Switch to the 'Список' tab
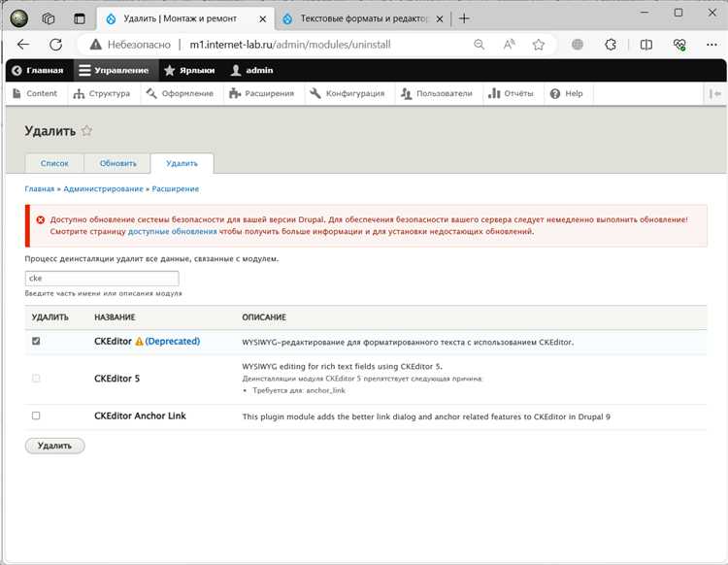 click(x=54, y=163)
